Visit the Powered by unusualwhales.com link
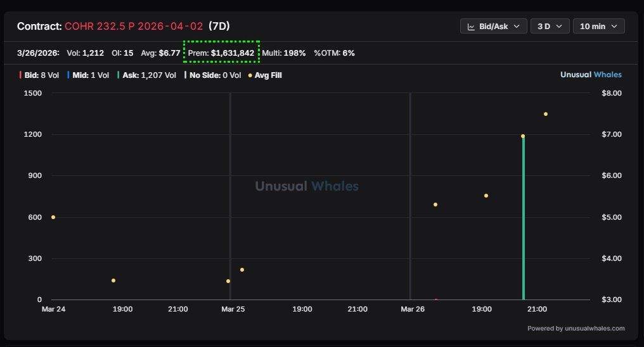Viewport: 644px width, 347px height. pos(576,328)
